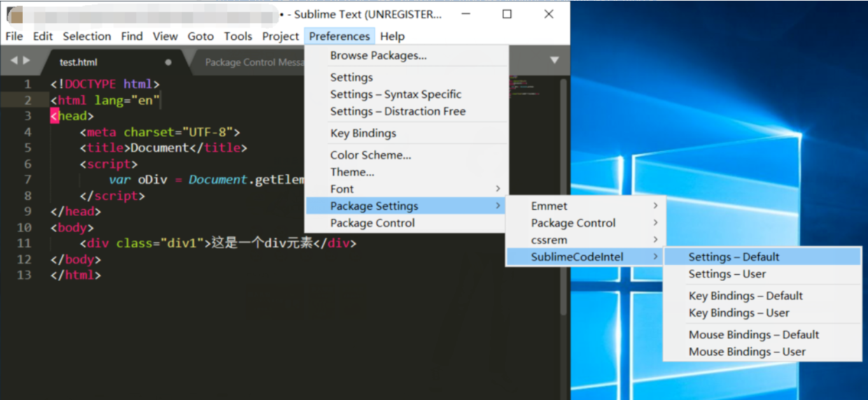This screenshot has width=868, height=400.
Task: Click the editor vertical scrollbar
Action: 563,196
